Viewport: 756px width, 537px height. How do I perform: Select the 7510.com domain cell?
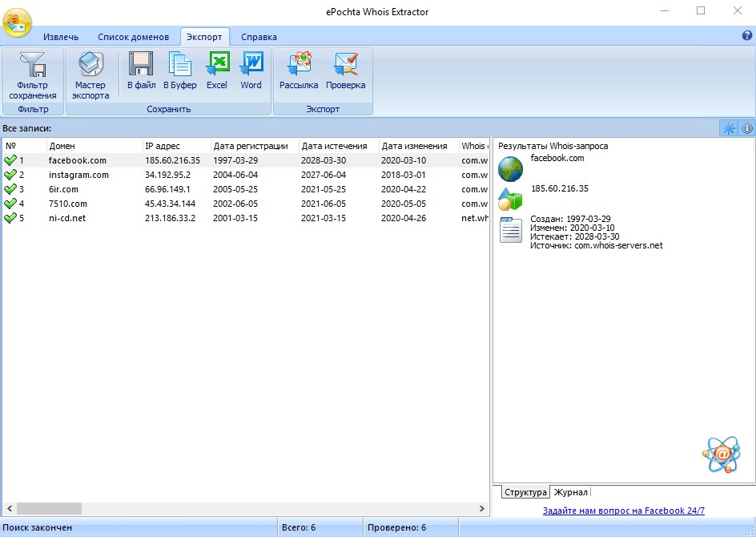click(x=68, y=204)
